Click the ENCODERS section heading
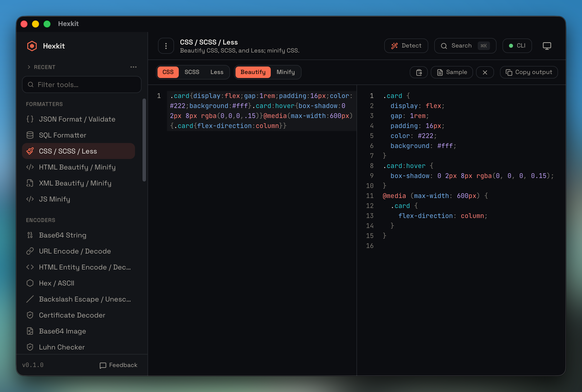 40,220
